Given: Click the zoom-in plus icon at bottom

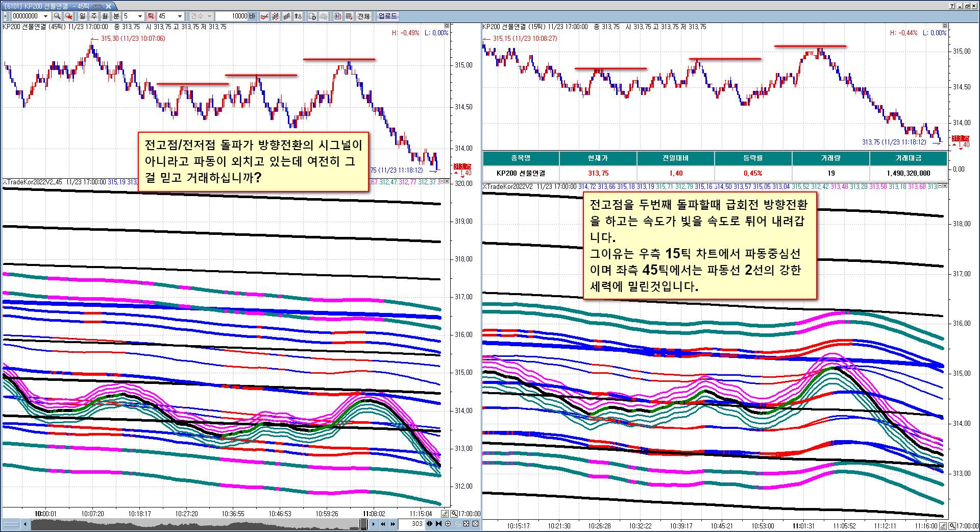Looking at the screenshot, I should (x=448, y=524).
